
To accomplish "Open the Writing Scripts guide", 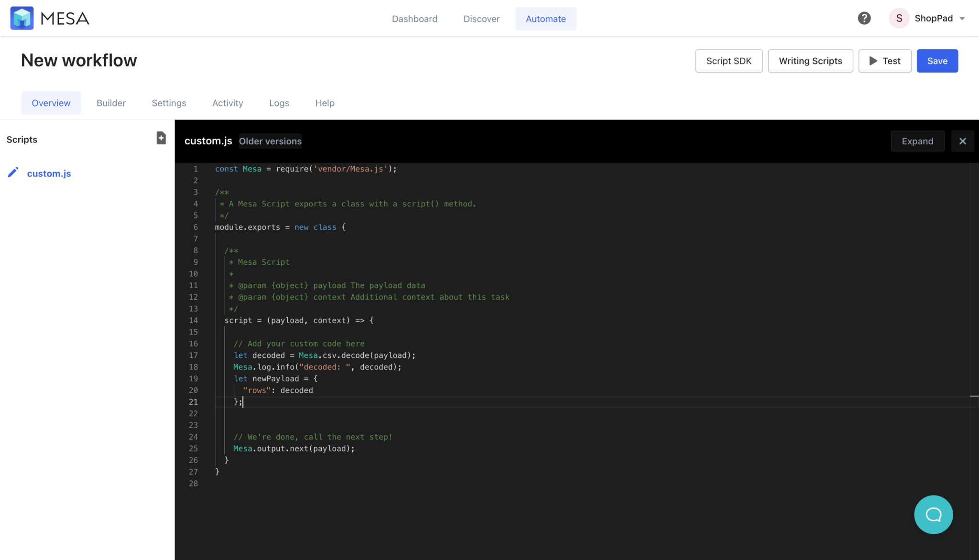I will (810, 61).
